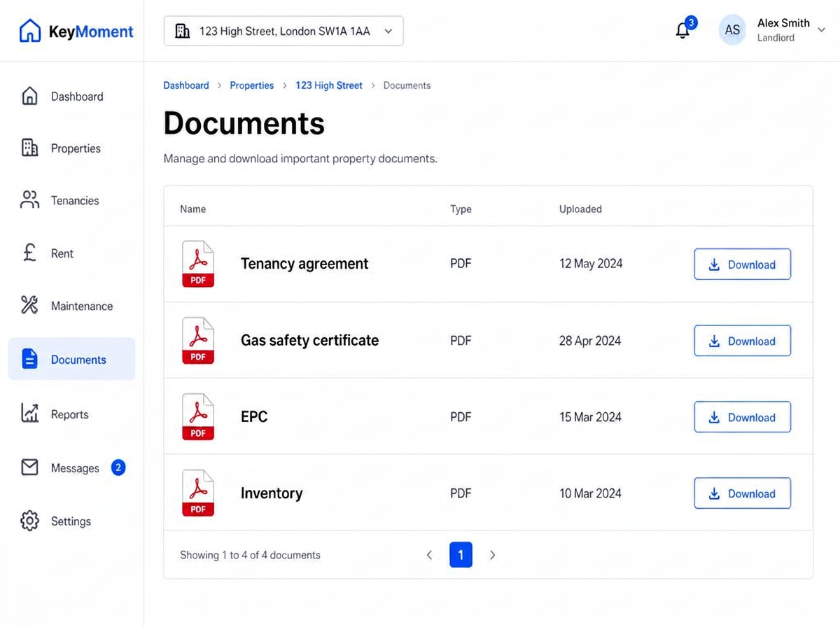
Task: Click the Rent pound sign icon
Action: tap(29, 253)
